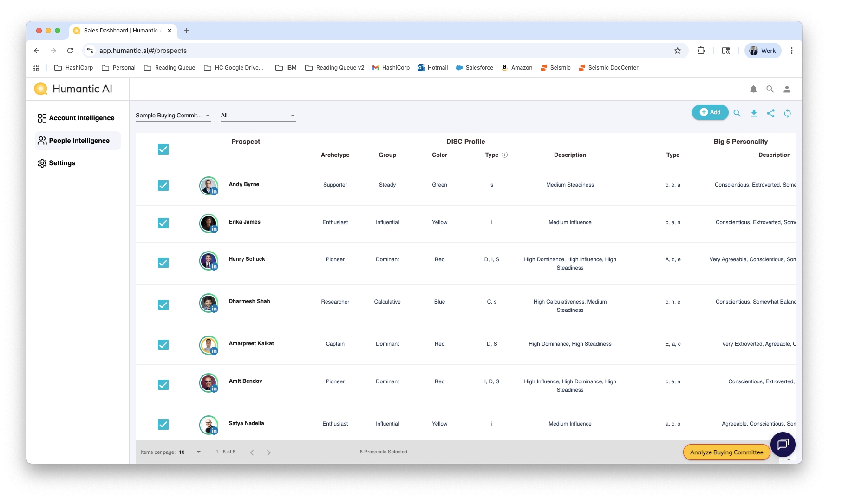Screen dimensions: 842x504
Task: Expand the Sample Buying Committee dropdown
Action: tap(173, 116)
